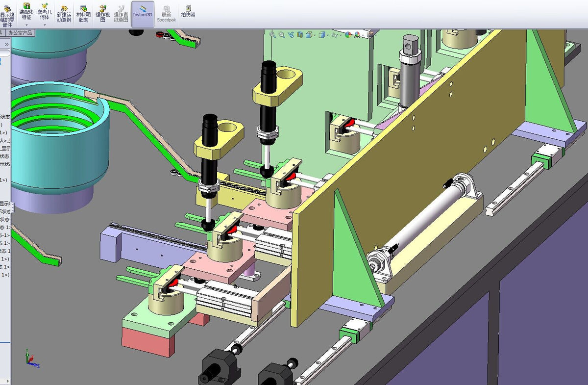Create New Motion Study (新建运动算例)
This screenshot has width=588, height=385.
pyautogui.click(x=64, y=14)
